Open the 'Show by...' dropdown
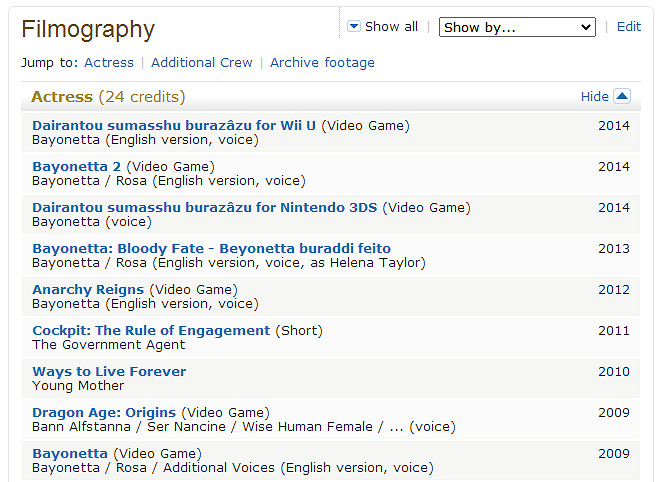This screenshot has width=659, height=482. coord(517,28)
